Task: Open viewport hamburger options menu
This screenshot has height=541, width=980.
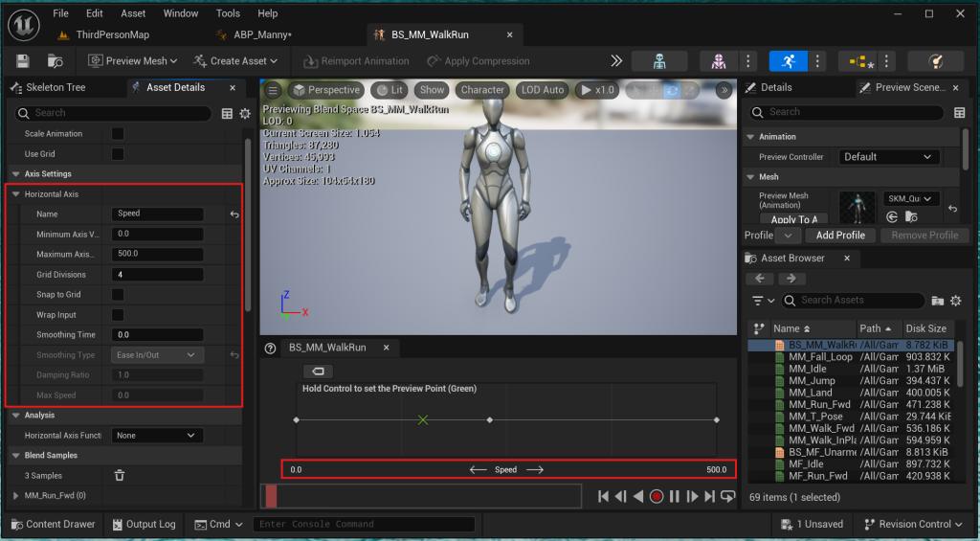Action: [x=273, y=90]
